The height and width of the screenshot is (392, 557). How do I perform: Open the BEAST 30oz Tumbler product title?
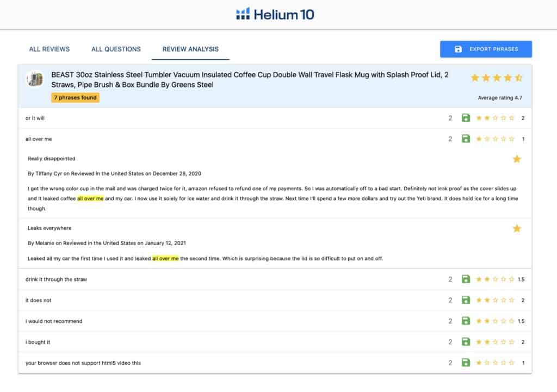250,79
